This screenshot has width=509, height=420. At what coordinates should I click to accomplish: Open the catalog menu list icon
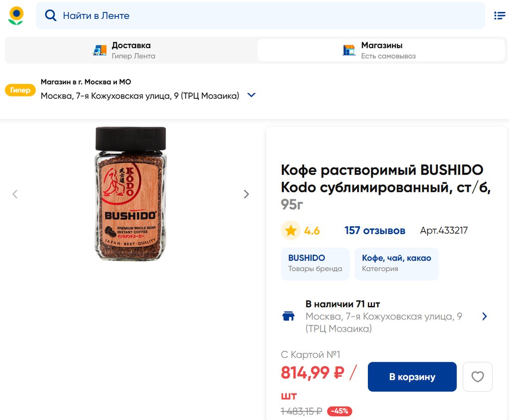click(x=499, y=16)
